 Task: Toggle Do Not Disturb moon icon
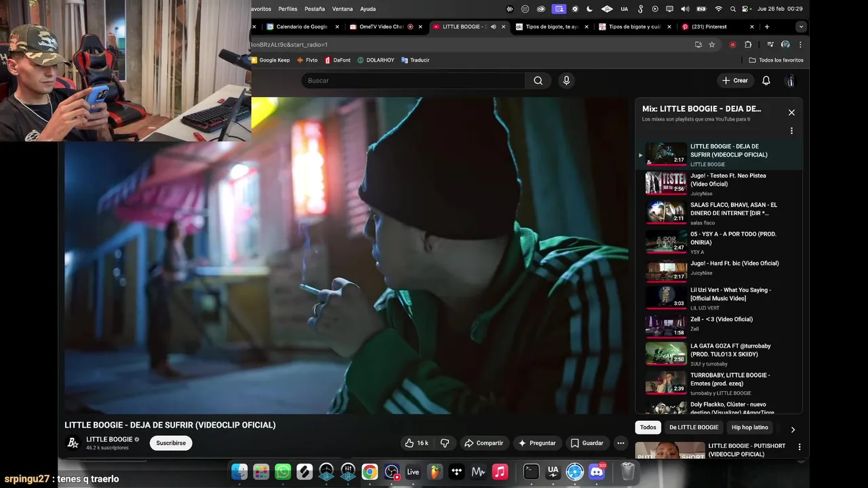(589, 9)
